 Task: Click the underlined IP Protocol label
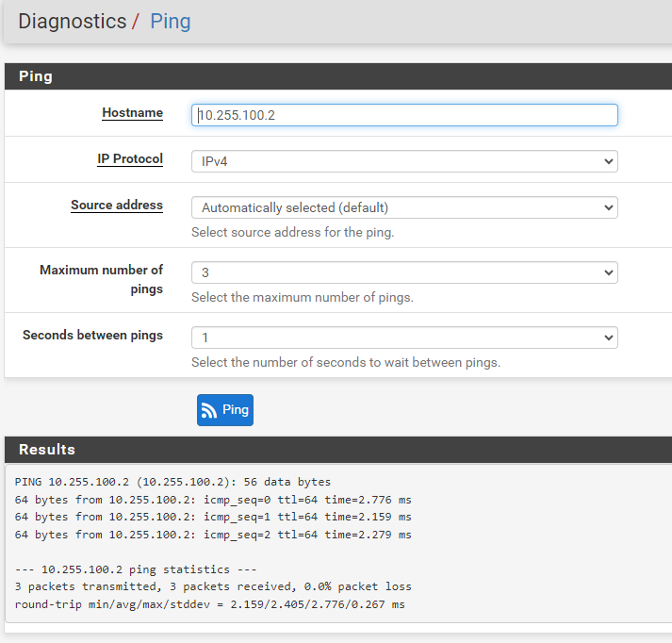point(130,159)
